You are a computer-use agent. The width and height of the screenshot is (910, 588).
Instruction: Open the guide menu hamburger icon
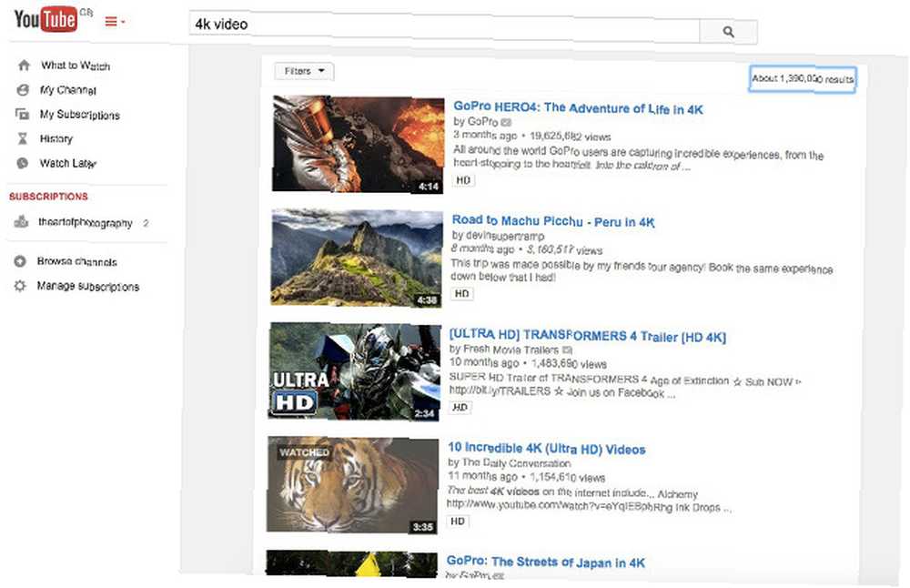click(111, 22)
